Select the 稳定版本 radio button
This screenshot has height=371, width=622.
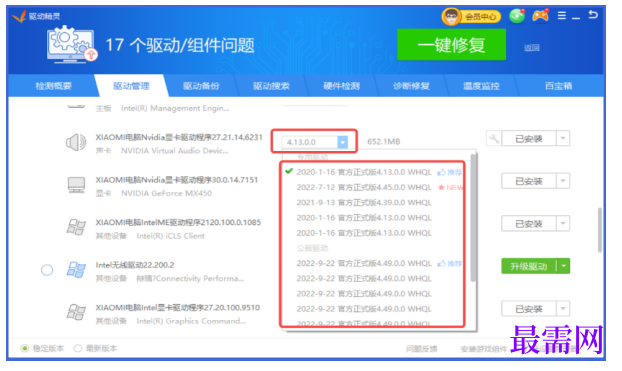(25, 348)
